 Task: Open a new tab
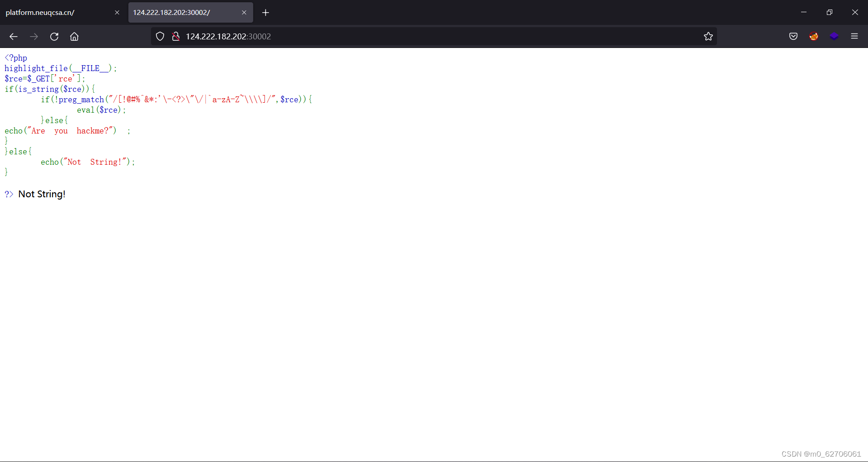pyautogui.click(x=266, y=13)
